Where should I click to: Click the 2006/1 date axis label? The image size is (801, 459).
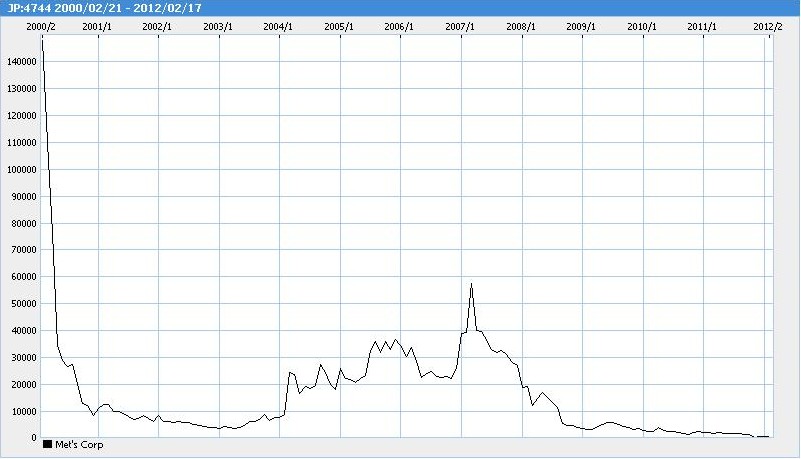(399, 27)
